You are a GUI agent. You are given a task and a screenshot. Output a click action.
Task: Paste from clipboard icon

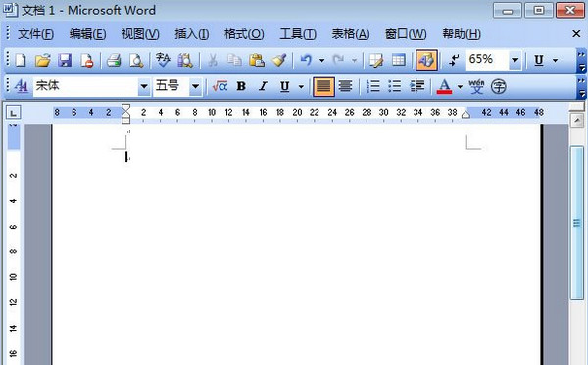[x=257, y=60]
